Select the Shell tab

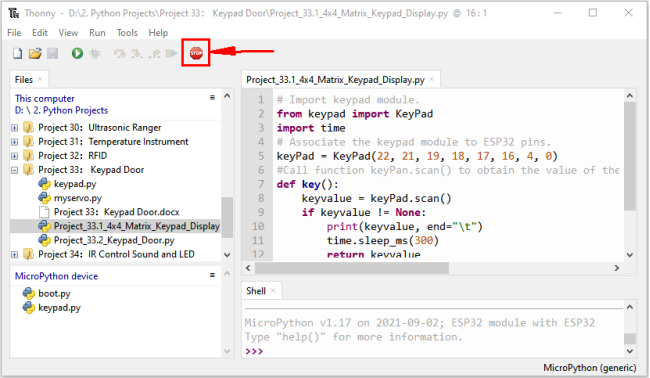(x=256, y=291)
